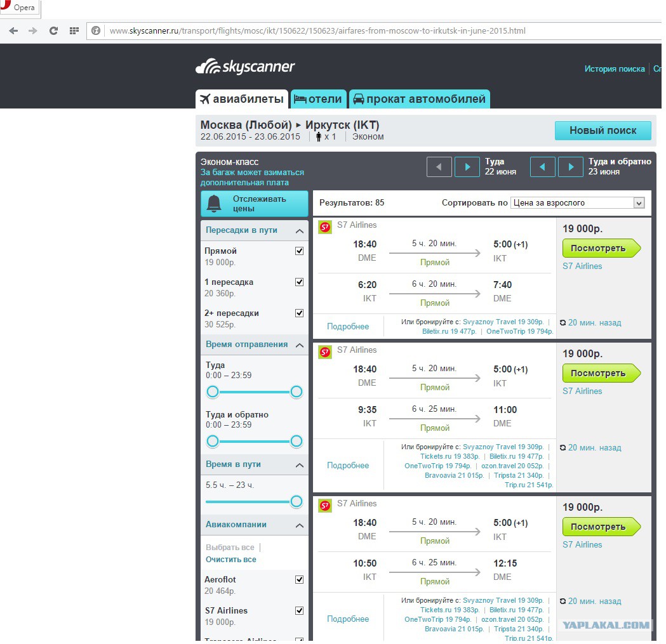Click the site info globe icon in address bar
The height and width of the screenshot is (644, 666).
[96, 30]
